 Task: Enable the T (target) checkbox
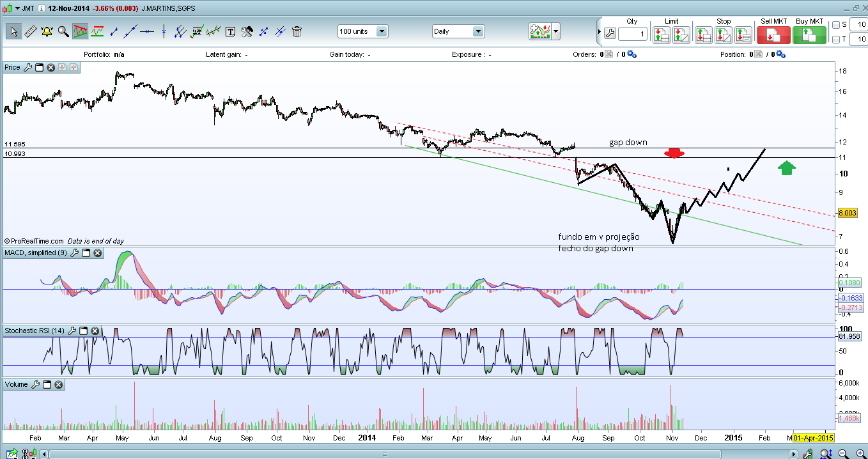point(836,40)
